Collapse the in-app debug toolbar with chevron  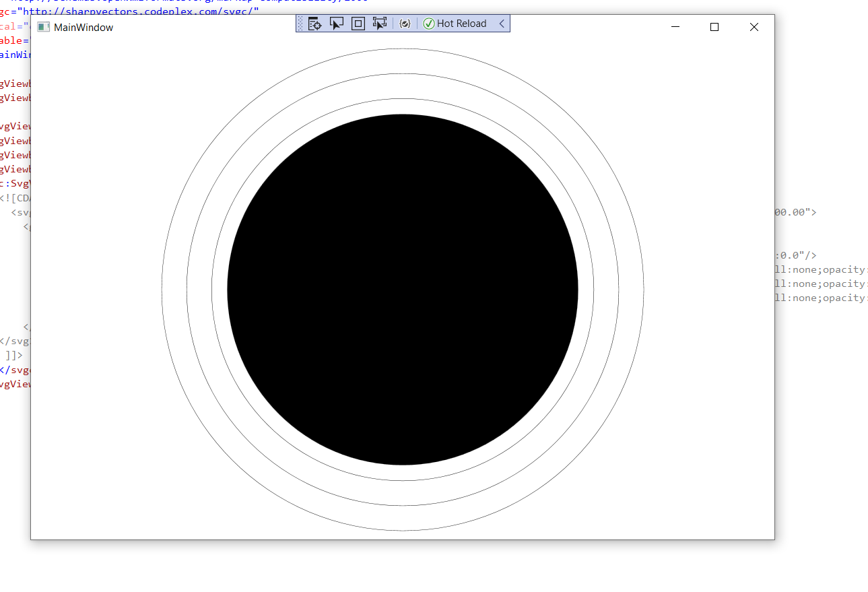502,23
